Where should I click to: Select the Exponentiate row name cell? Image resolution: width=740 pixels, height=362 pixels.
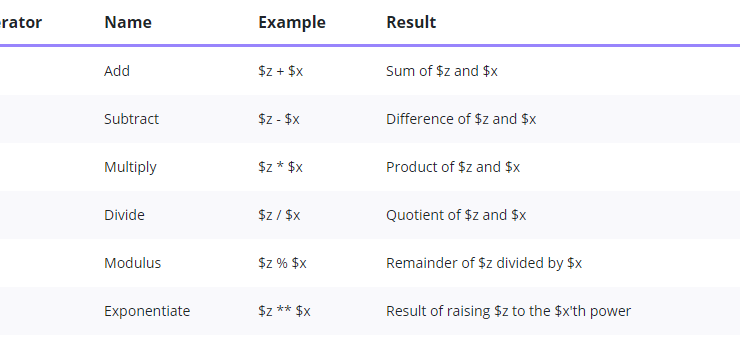point(147,311)
